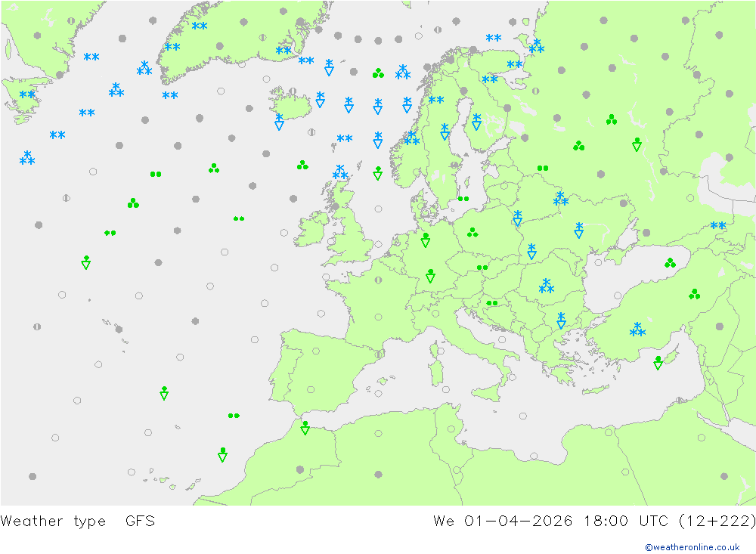Click the snow symbol over northern Greenland interior
Image resolution: width=756 pixels, height=554 pixels.
point(200,26)
